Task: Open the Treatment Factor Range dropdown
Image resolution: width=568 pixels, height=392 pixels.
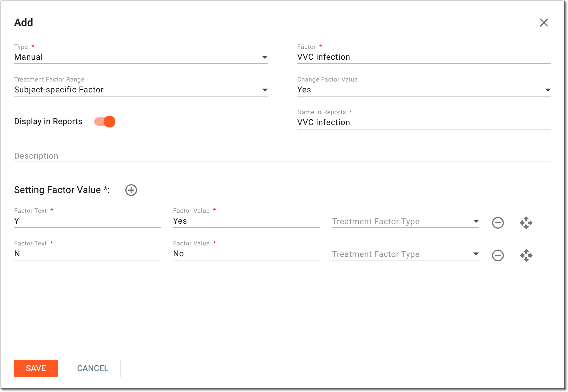Action: click(x=141, y=90)
